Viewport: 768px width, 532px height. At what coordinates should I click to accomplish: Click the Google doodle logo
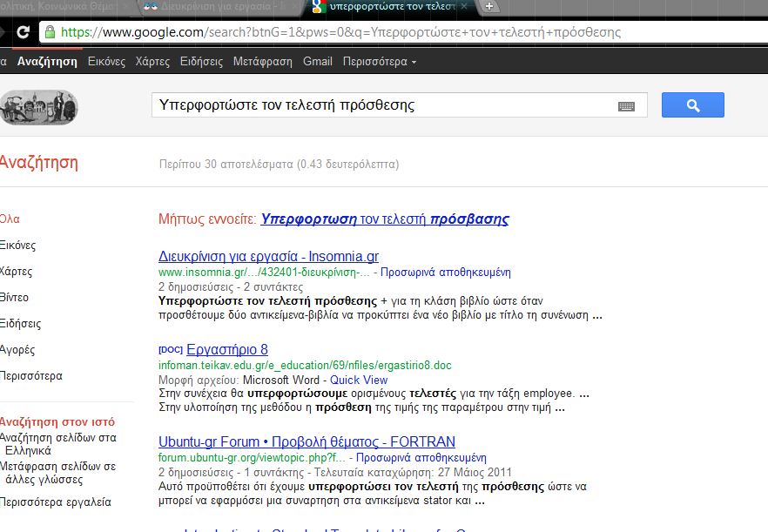pyautogui.click(x=39, y=107)
